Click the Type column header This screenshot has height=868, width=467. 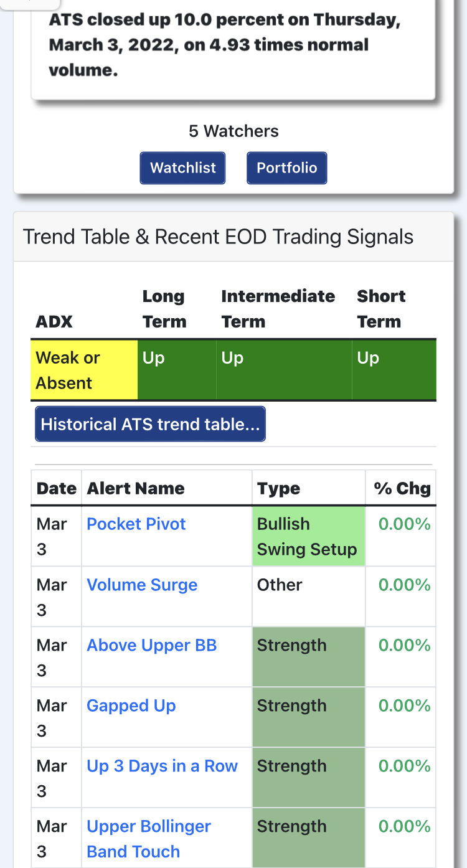click(x=278, y=488)
